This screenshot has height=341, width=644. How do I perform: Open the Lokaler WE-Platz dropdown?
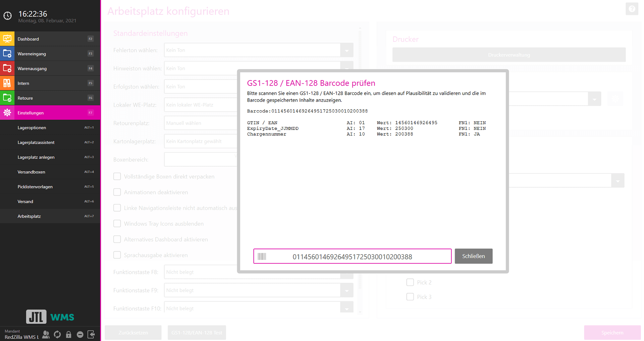[201, 105]
